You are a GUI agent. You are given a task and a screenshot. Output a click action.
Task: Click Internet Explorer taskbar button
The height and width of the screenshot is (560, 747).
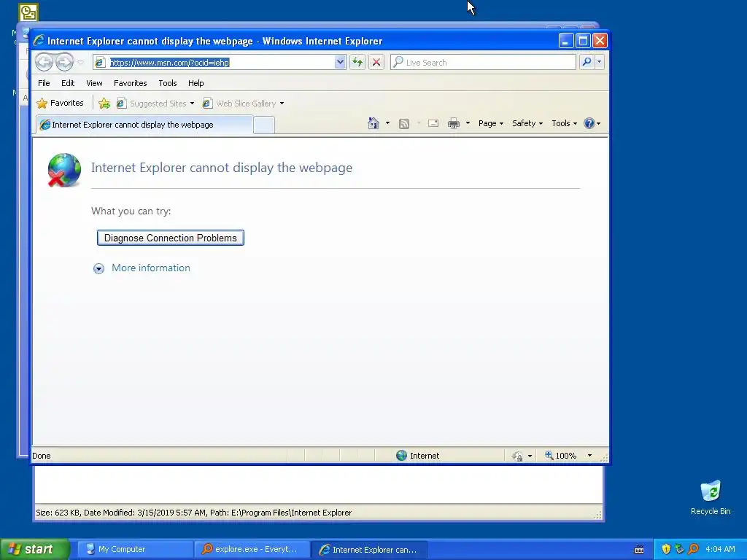[368, 550]
